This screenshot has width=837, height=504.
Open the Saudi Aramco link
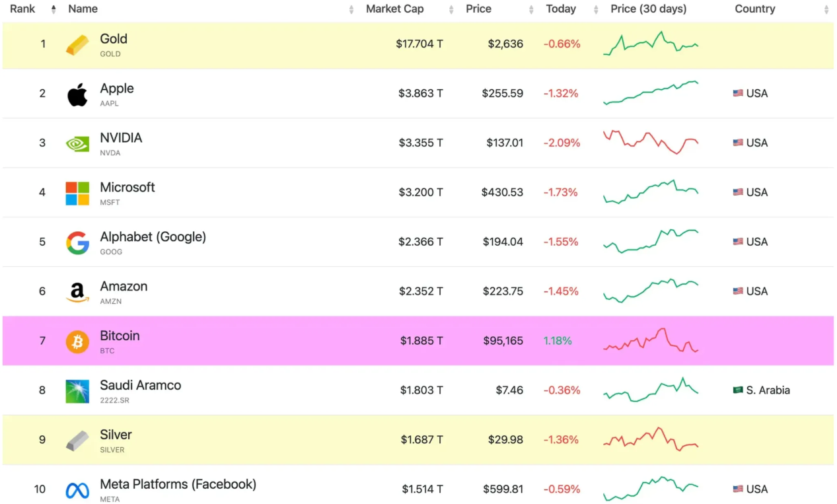pos(141,386)
